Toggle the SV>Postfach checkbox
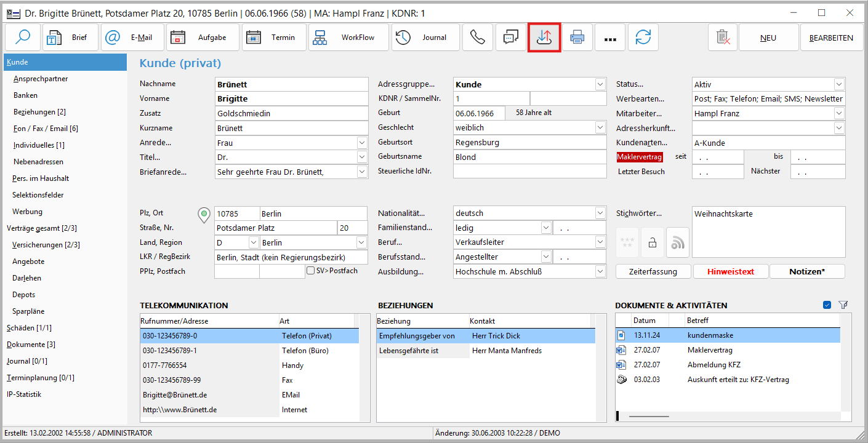The width and height of the screenshot is (868, 443). [x=311, y=271]
